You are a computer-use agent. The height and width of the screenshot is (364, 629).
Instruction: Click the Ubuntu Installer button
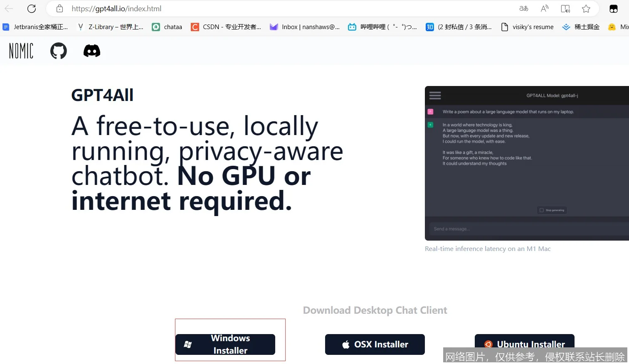tap(525, 342)
